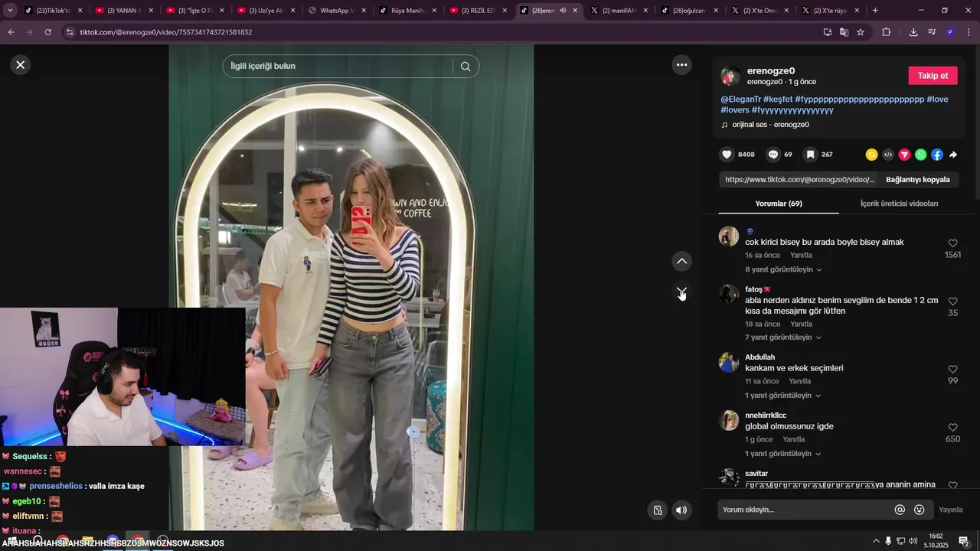
Task: Like Abdullah's comment with 99 likes
Action: [x=952, y=370]
